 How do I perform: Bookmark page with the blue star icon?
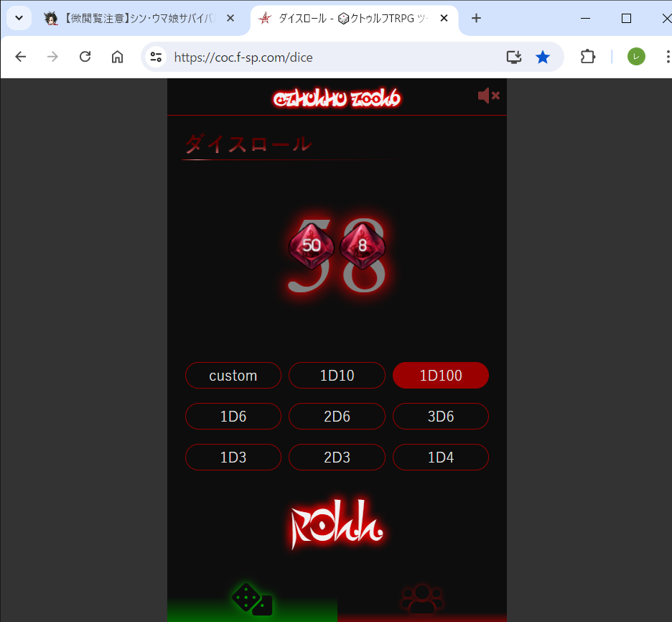[543, 57]
